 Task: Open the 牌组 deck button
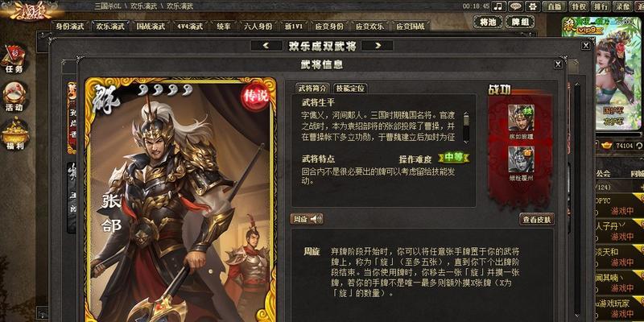click(519, 22)
